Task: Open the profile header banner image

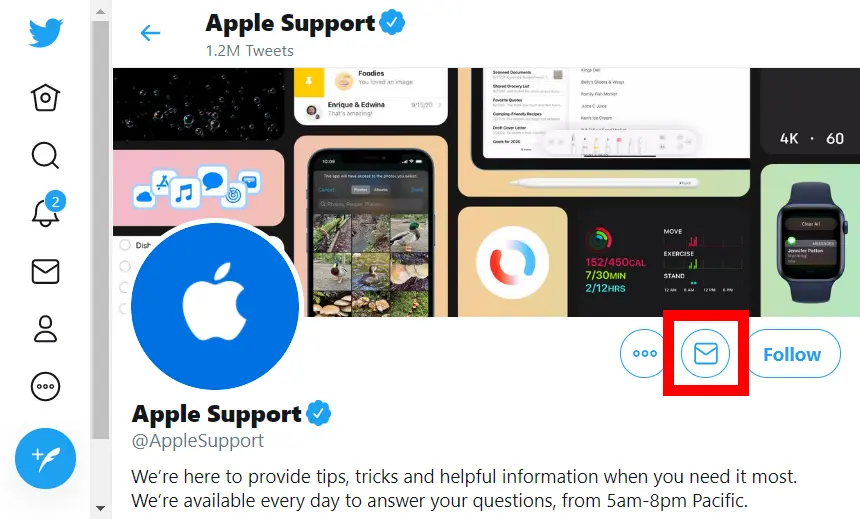Action: 486,192
